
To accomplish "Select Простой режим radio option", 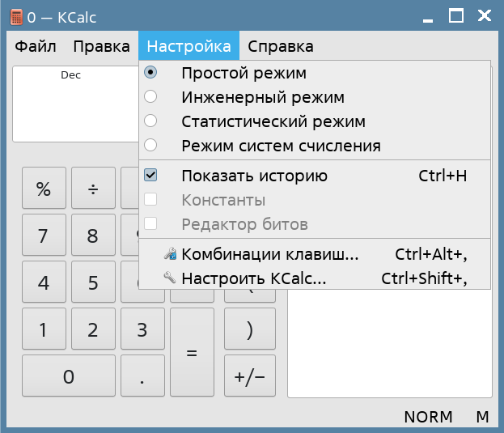I will (244, 73).
